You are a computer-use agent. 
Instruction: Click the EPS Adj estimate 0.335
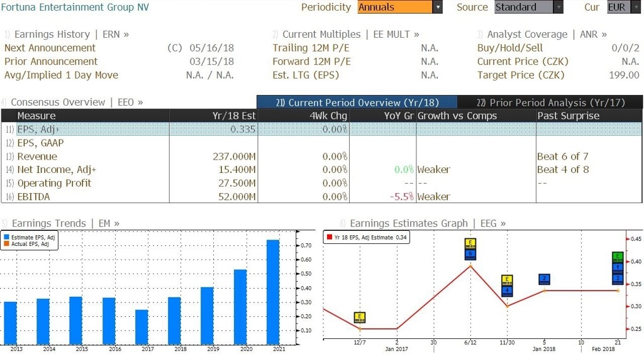(243, 129)
